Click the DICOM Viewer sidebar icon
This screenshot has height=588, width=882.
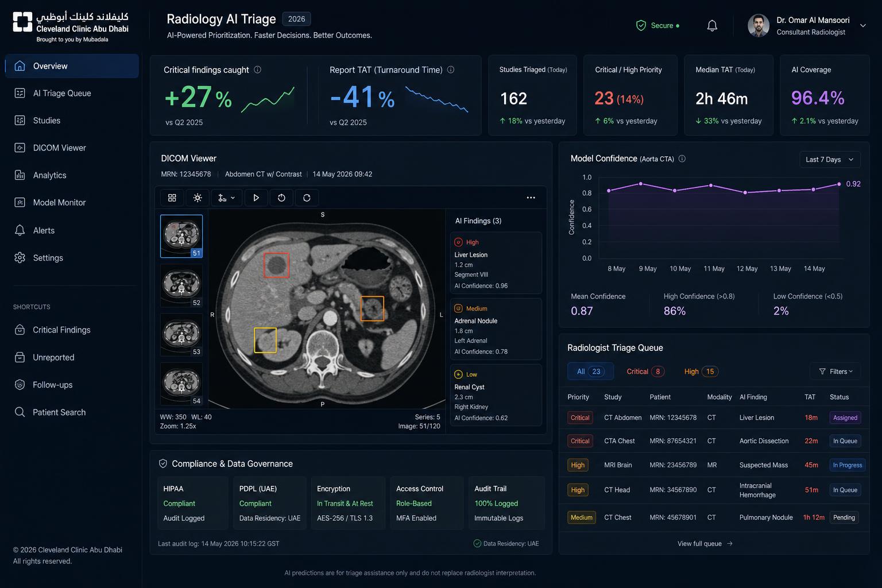20,148
